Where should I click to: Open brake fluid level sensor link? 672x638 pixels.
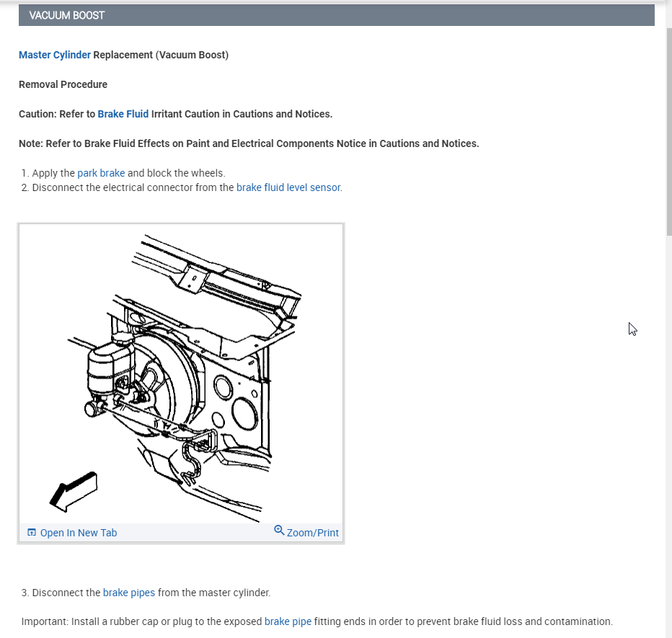coord(289,187)
